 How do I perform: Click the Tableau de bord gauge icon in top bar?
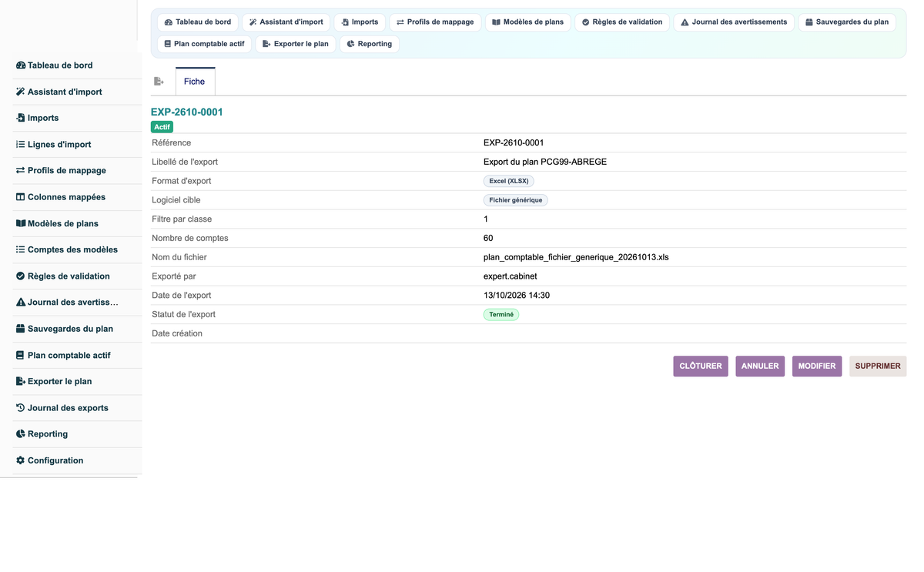[169, 22]
